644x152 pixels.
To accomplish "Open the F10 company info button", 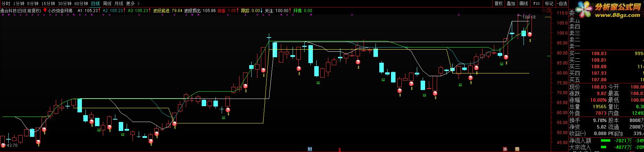I will [536, 3].
